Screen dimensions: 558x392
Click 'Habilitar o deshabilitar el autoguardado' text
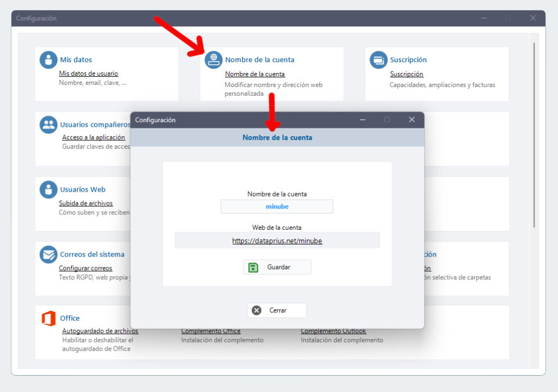click(x=98, y=345)
